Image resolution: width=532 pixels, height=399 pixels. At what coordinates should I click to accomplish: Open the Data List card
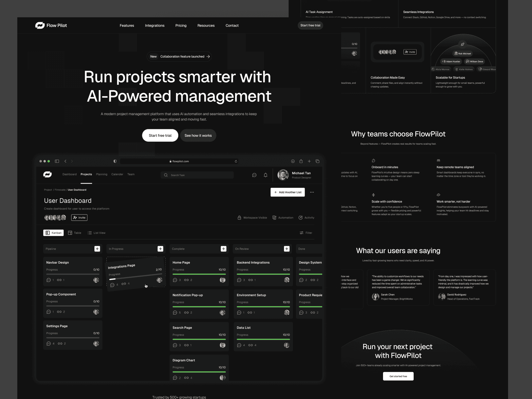pos(263,336)
